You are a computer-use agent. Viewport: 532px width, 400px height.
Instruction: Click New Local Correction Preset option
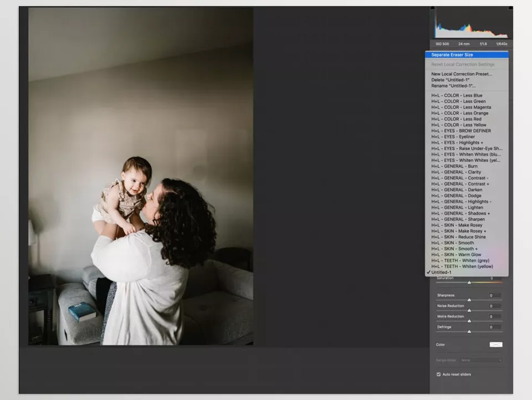pos(461,74)
